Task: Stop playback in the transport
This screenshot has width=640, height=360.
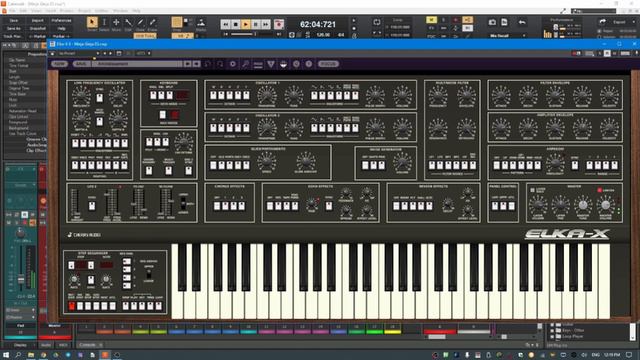Action: [236, 24]
